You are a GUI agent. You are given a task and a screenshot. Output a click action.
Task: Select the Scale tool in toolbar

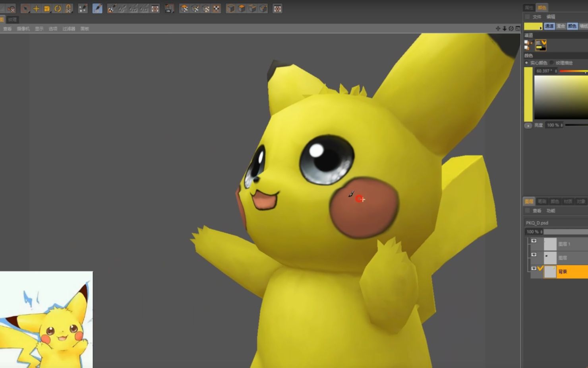(x=47, y=8)
